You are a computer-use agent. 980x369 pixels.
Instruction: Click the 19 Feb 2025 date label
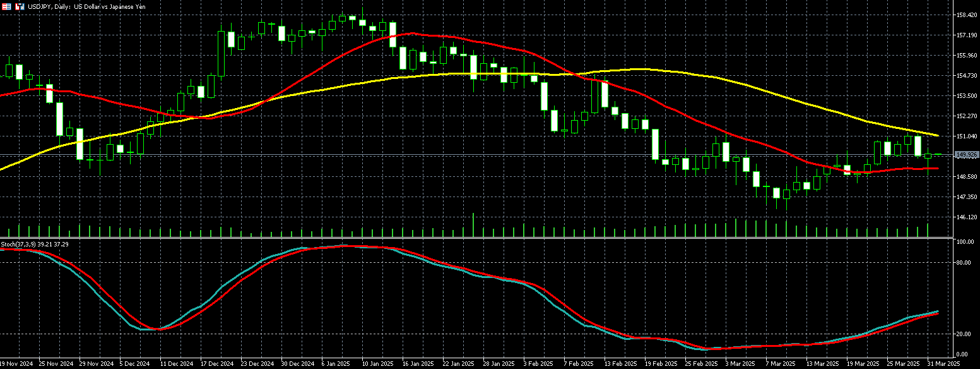[x=660, y=364]
